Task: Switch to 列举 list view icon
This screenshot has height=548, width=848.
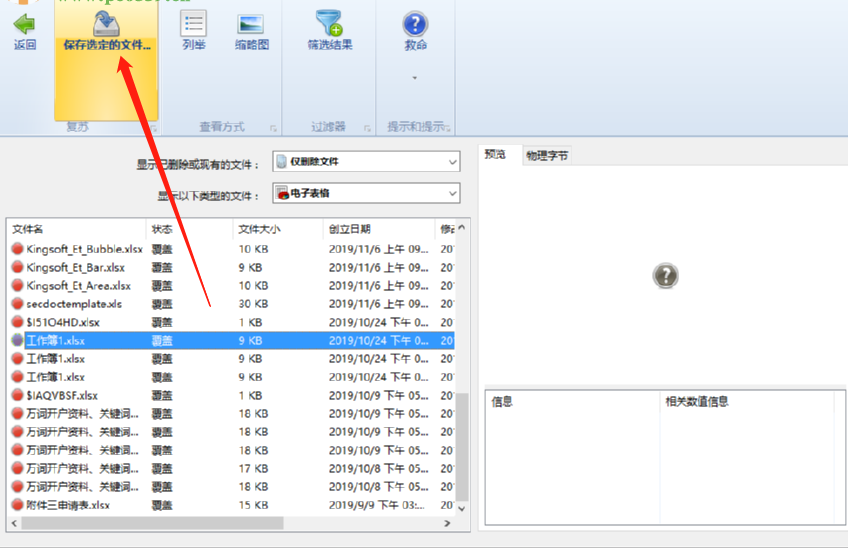Action: (194, 24)
